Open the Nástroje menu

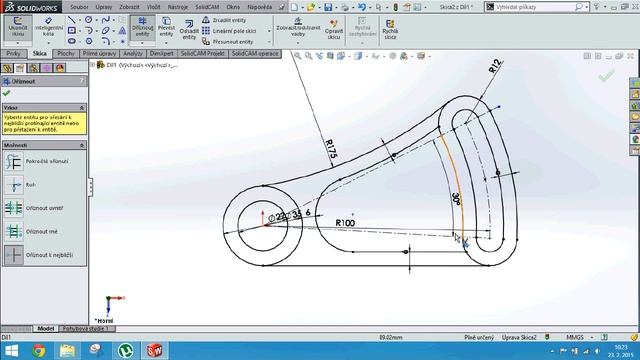pos(178,7)
